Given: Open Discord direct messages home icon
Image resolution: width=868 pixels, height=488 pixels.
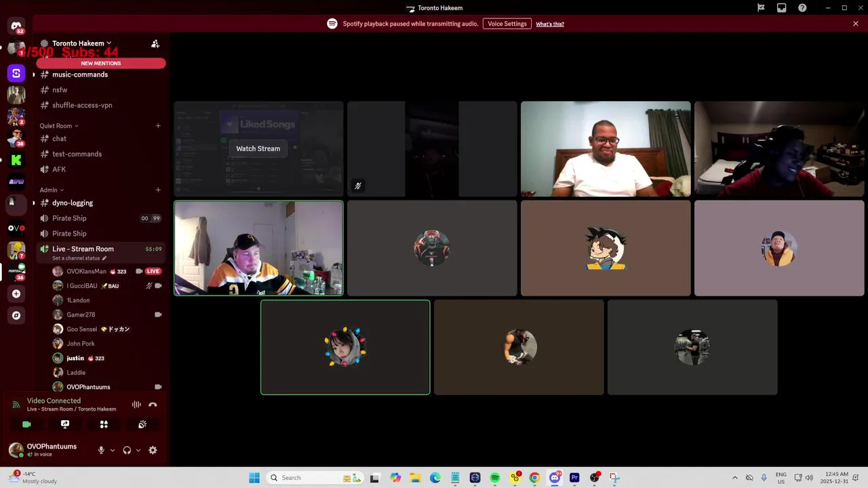Looking at the screenshot, I should pos(16,26).
